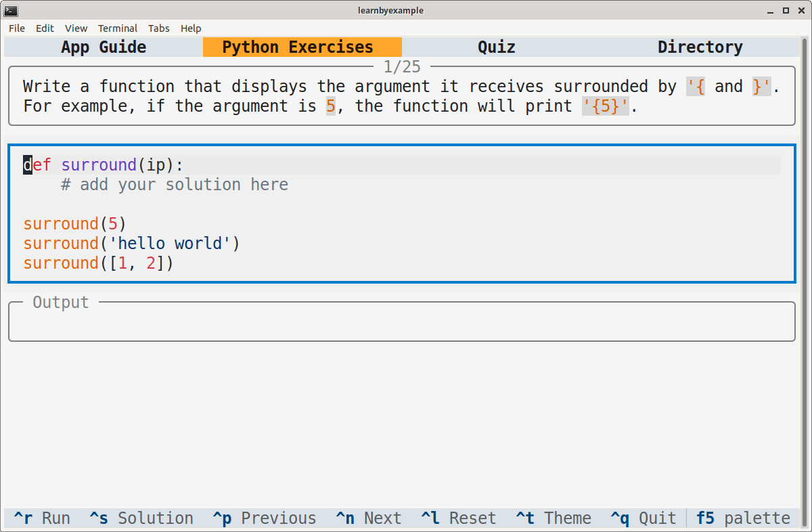The width and height of the screenshot is (812, 532).
Task: Run the code with the Run button
Action: 41,518
